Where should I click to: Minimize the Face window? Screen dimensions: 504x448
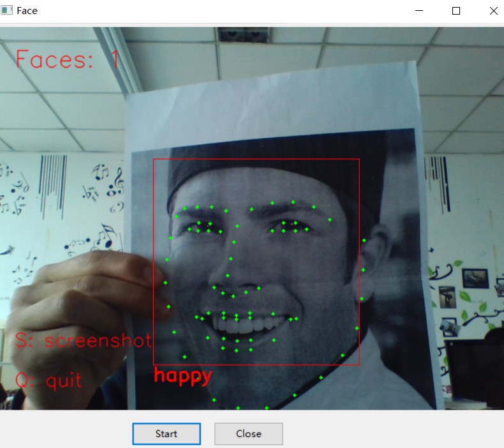pyautogui.click(x=419, y=11)
